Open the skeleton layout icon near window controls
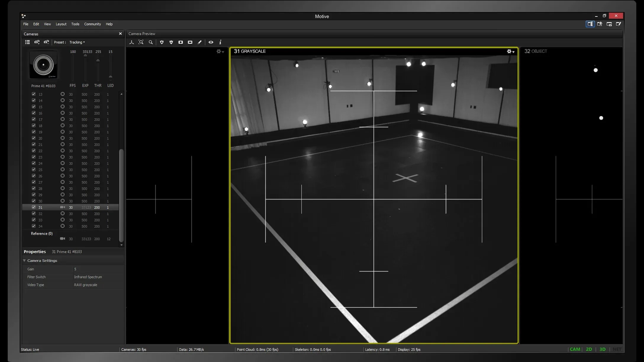 pos(600,24)
